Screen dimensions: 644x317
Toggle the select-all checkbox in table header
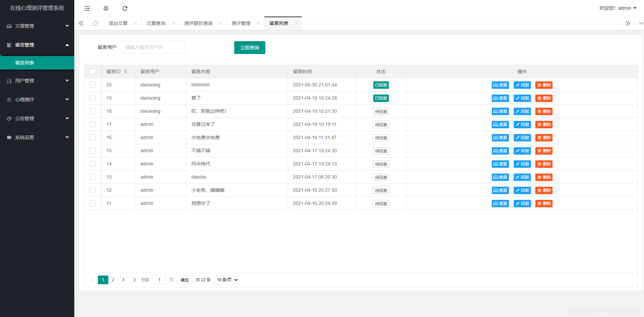click(93, 72)
